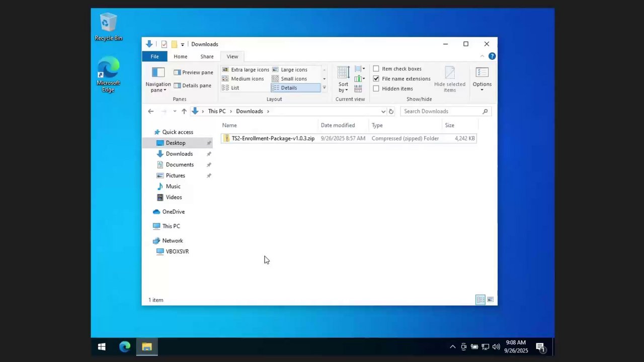This screenshot has height=362, width=644.
Task: Sort by the Type column header
Action: pyautogui.click(x=406, y=125)
